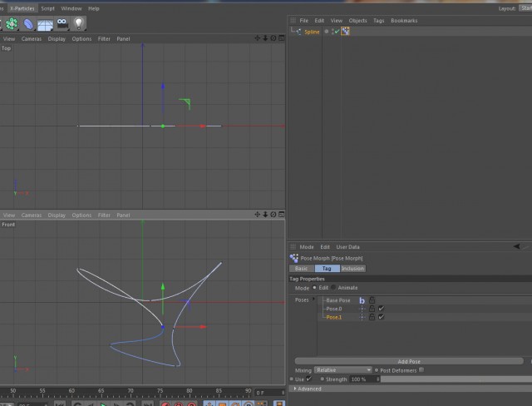Click the frame field stepper by 0 F
The width and height of the screenshot is (532, 406).
click(x=283, y=393)
